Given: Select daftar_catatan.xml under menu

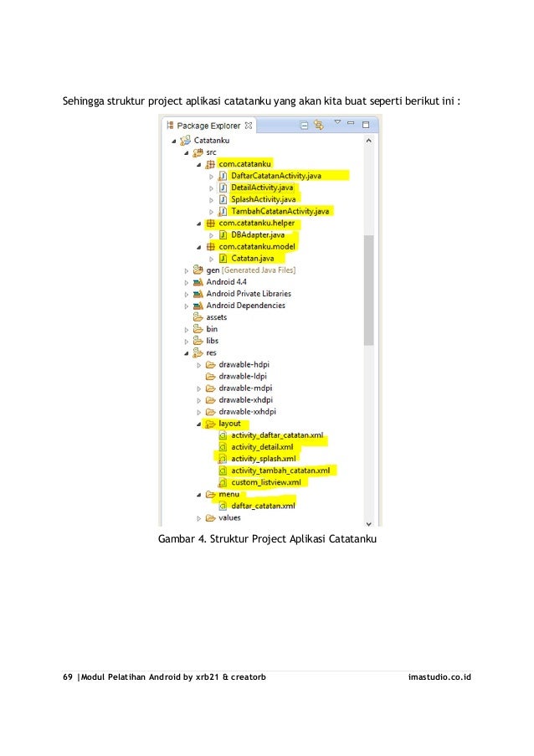Looking at the screenshot, I should point(263,506).
